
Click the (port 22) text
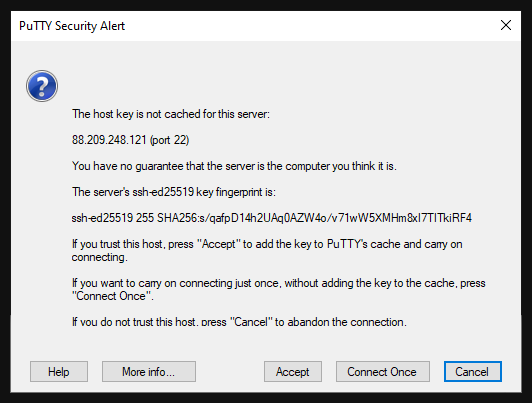coord(169,140)
